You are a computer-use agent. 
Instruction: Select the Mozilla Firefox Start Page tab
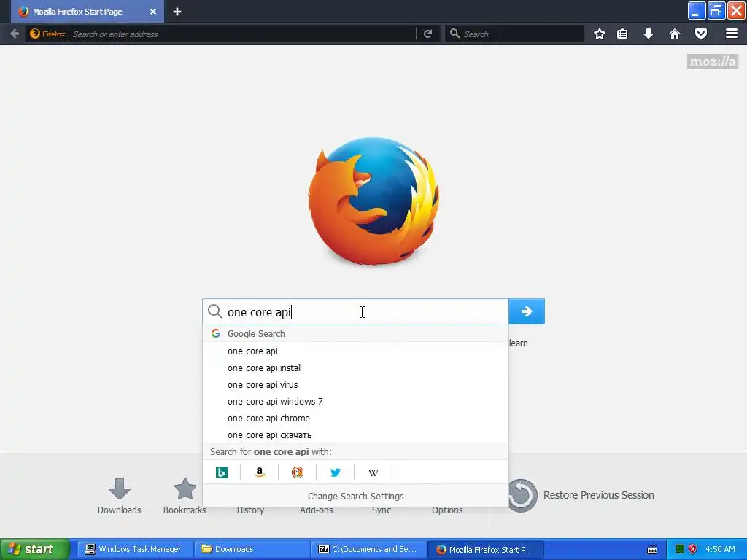coord(88,12)
